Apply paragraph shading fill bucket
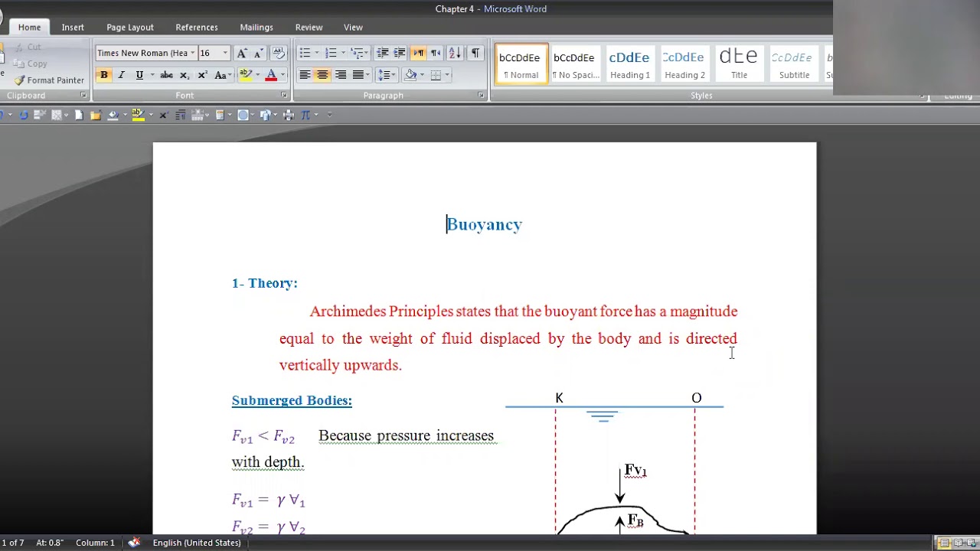 point(411,75)
